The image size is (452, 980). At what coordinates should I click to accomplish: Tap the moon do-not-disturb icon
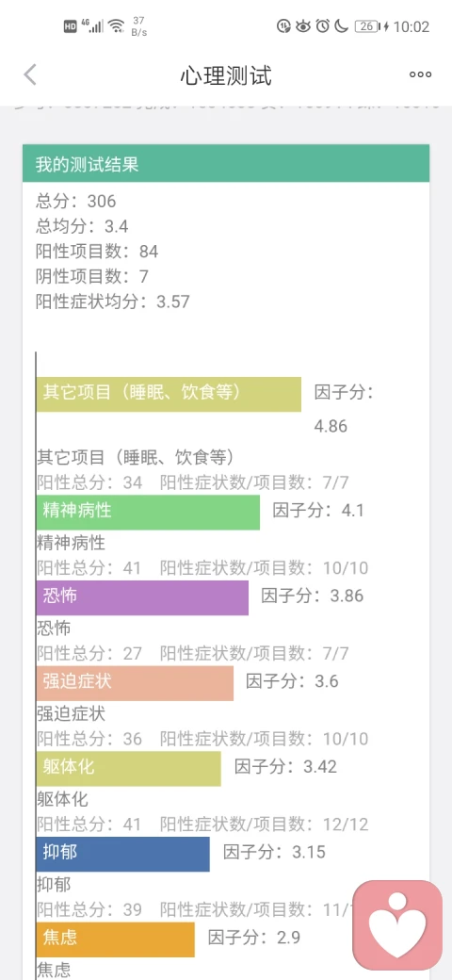pos(342,26)
